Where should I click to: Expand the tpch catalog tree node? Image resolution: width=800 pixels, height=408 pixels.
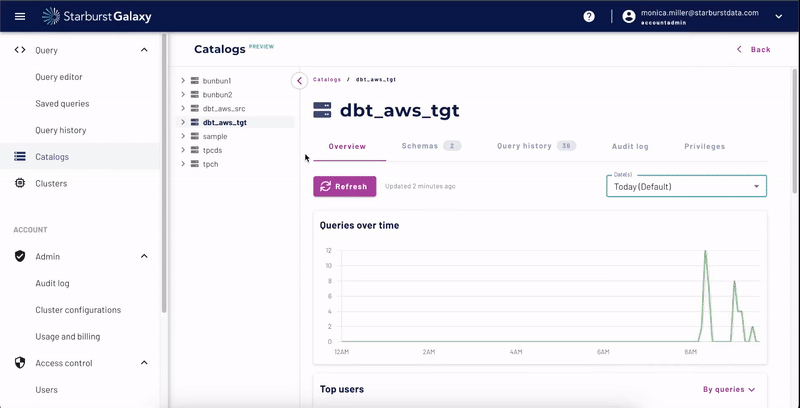(183, 164)
